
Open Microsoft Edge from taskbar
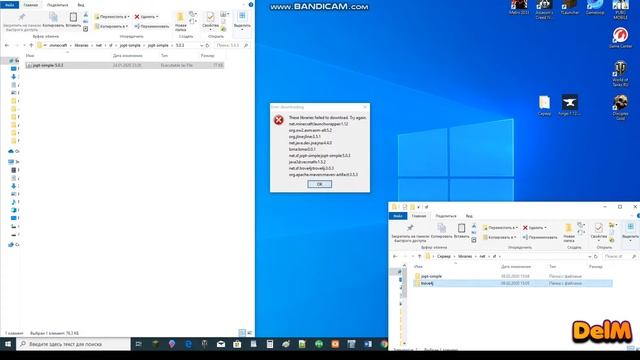tap(188, 344)
